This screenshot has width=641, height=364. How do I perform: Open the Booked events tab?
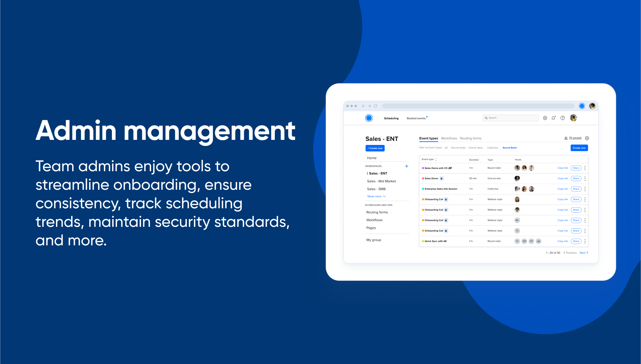coord(416,118)
